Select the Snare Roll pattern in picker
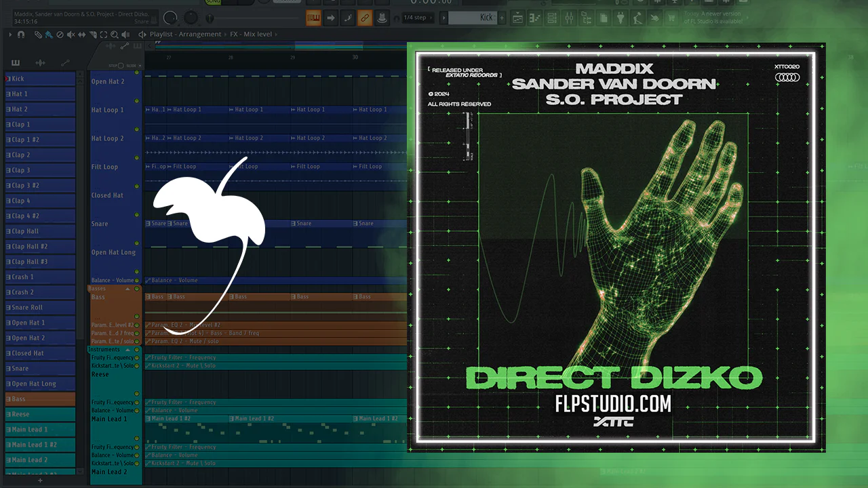Screen dimensions: 868x488 40,308
